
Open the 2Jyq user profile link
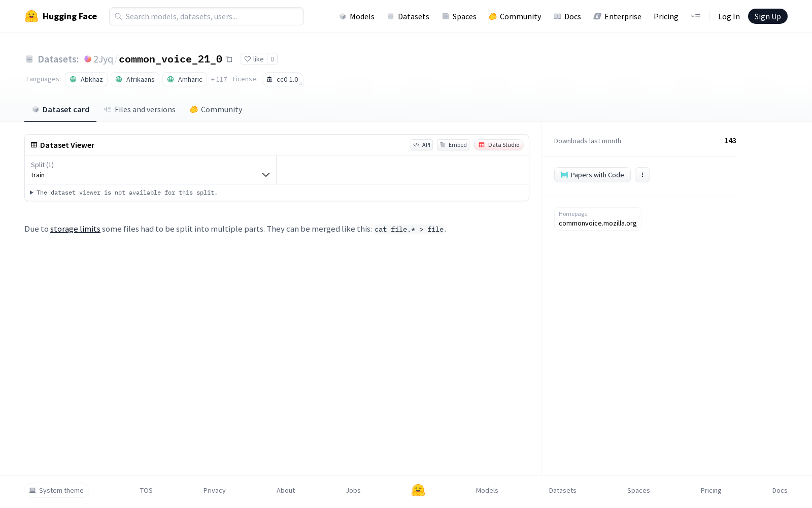(103, 59)
